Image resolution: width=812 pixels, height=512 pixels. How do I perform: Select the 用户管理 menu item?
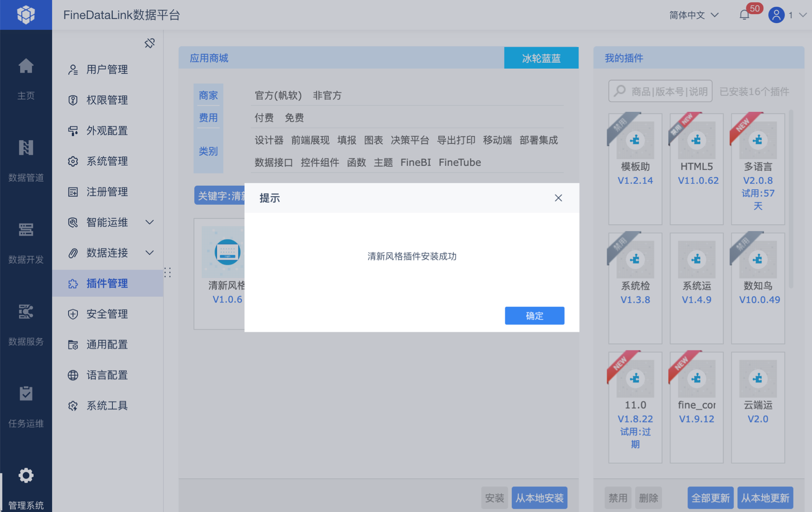107,69
